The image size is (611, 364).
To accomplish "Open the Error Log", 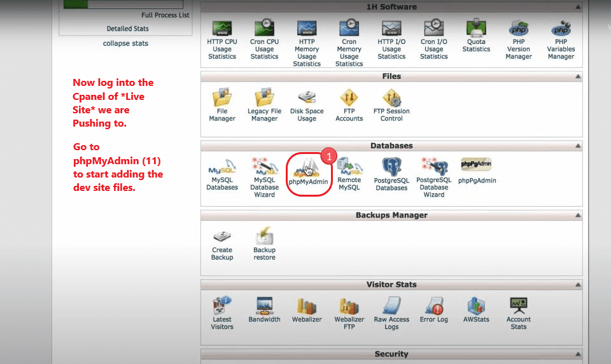I will click(x=433, y=310).
